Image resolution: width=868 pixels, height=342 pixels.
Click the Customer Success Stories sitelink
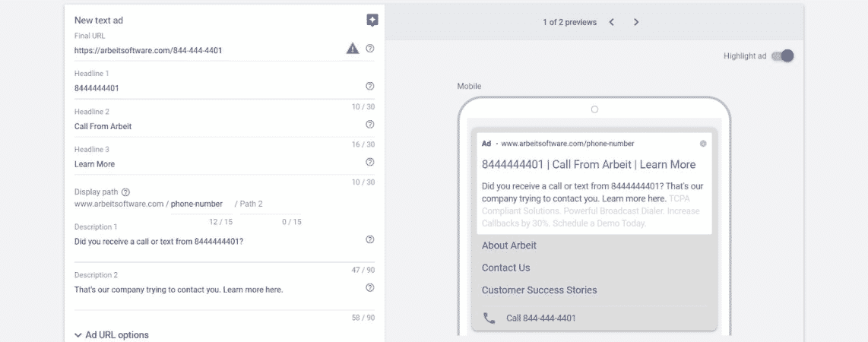(x=539, y=290)
